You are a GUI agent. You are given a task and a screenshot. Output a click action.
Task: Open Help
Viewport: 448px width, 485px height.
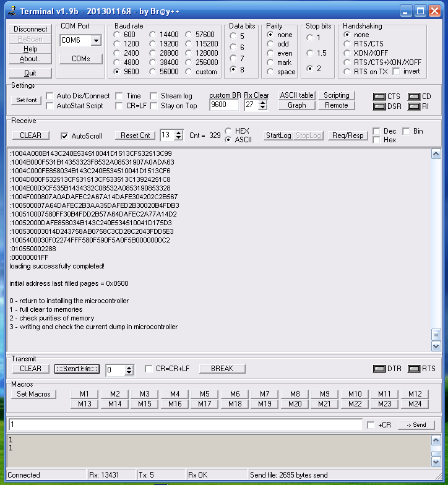coord(30,49)
